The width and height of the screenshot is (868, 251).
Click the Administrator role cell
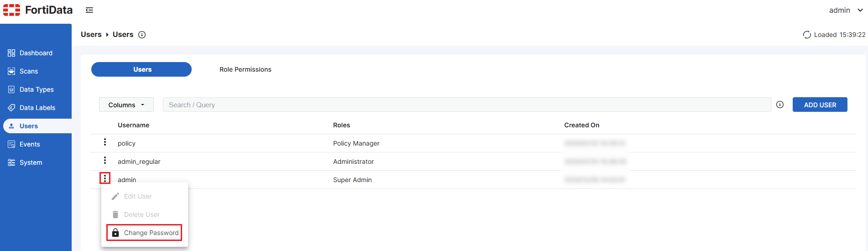[x=353, y=162]
